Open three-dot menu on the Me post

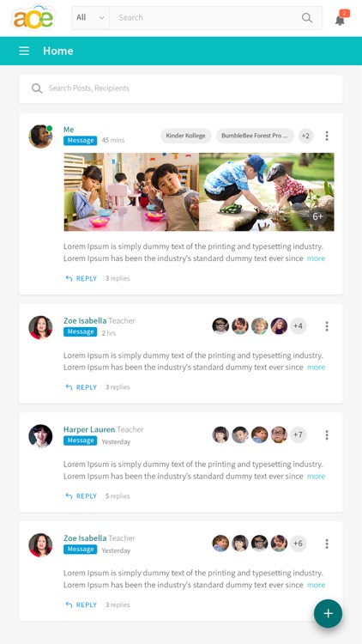click(327, 136)
